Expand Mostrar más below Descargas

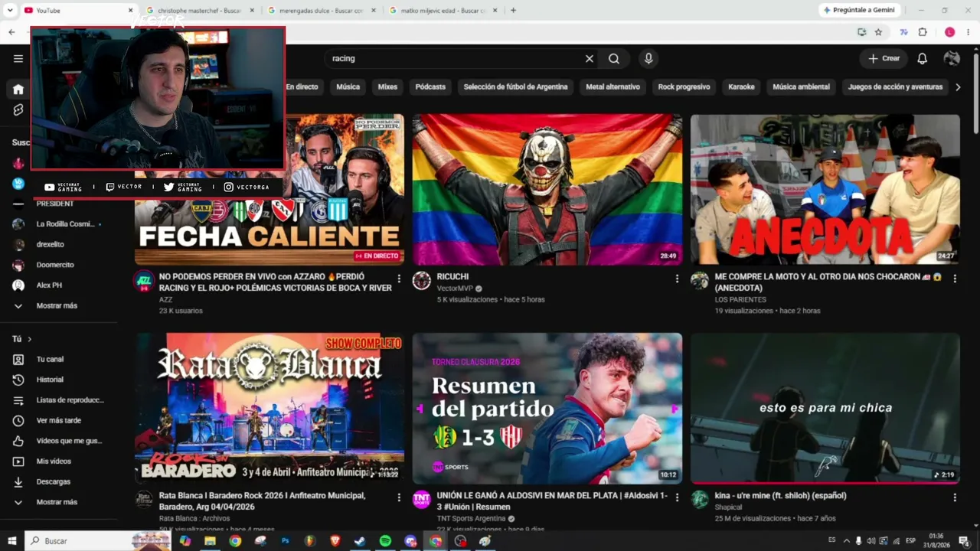point(57,502)
